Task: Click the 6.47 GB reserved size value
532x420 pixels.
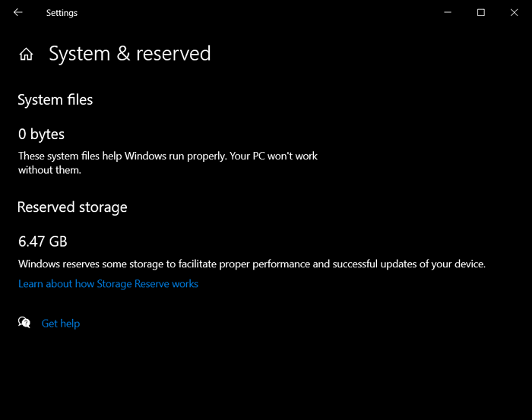Action: tap(43, 242)
